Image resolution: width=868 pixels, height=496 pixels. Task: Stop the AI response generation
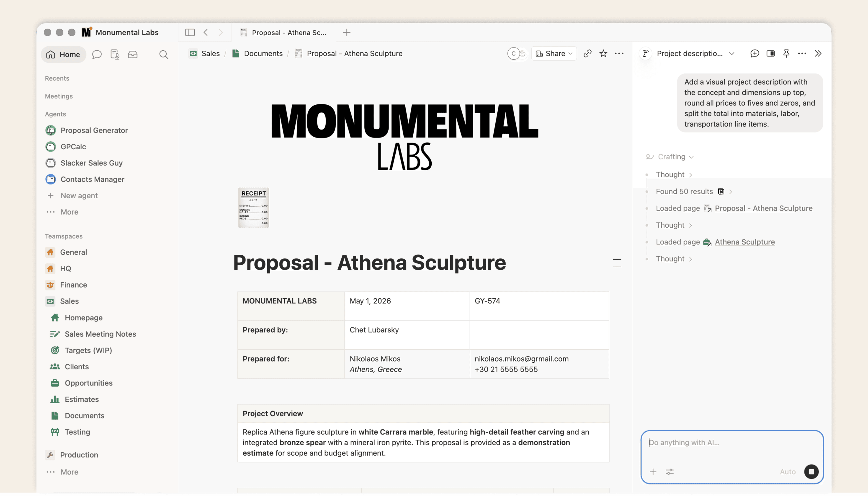pyautogui.click(x=811, y=472)
